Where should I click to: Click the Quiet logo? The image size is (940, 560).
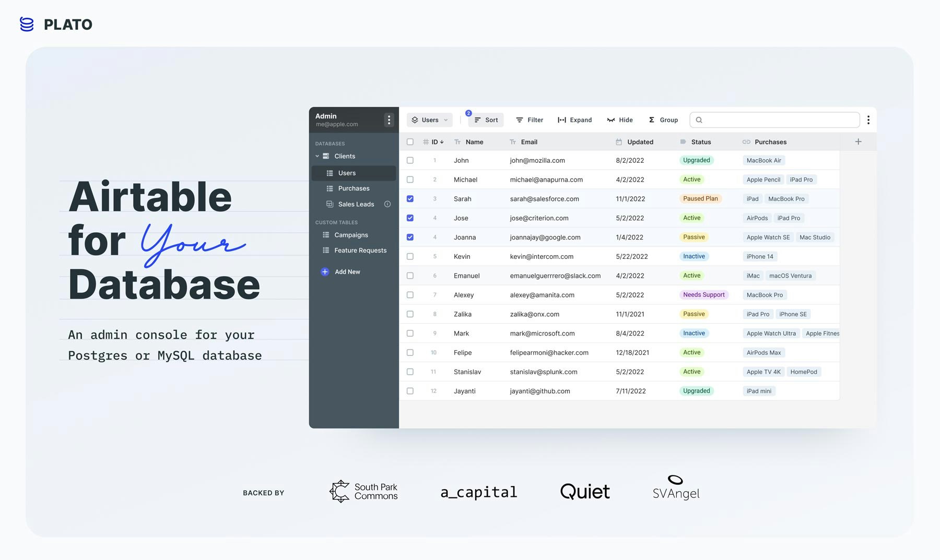click(585, 492)
